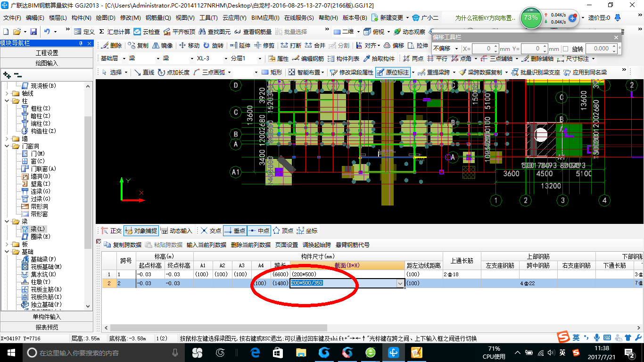Open 单构件输入 single component input

click(47, 317)
